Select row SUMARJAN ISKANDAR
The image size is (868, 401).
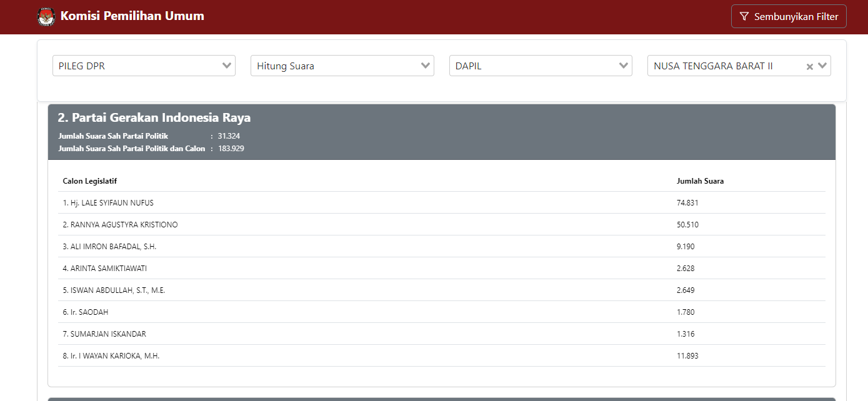(x=442, y=334)
